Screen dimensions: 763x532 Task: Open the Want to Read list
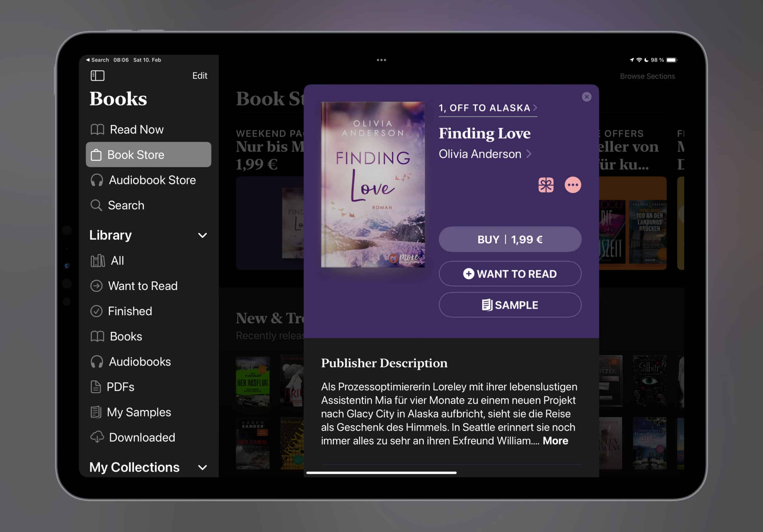148,286
